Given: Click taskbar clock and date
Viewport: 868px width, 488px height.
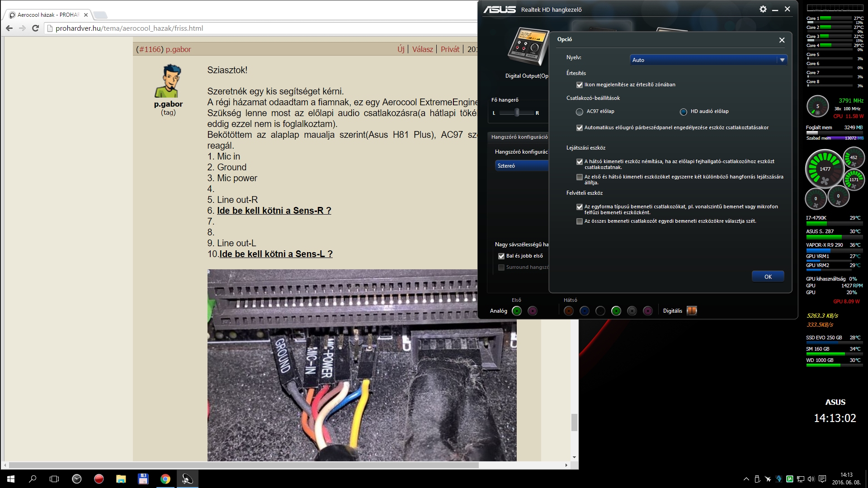Looking at the screenshot, I should 846,479.
